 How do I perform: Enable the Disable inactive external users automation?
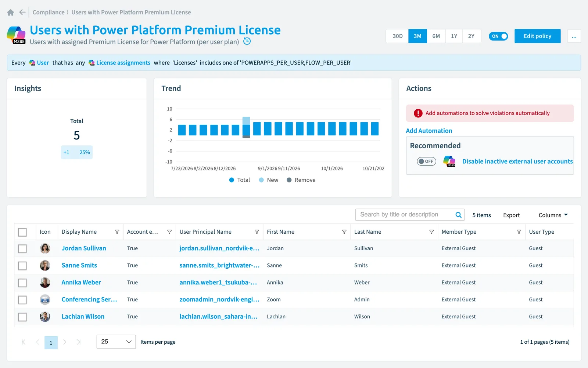pyautogui.click(x=426, y=161)
